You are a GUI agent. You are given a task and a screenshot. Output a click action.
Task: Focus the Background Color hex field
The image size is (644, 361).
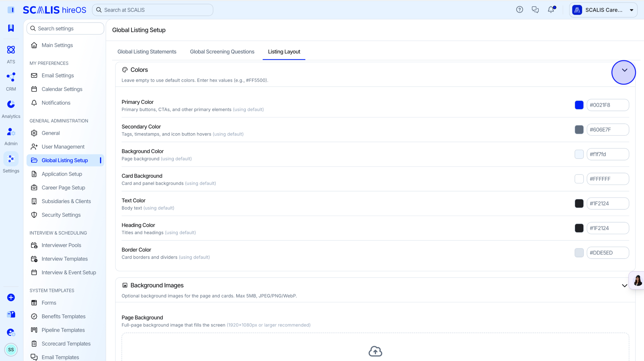(608, 154)
